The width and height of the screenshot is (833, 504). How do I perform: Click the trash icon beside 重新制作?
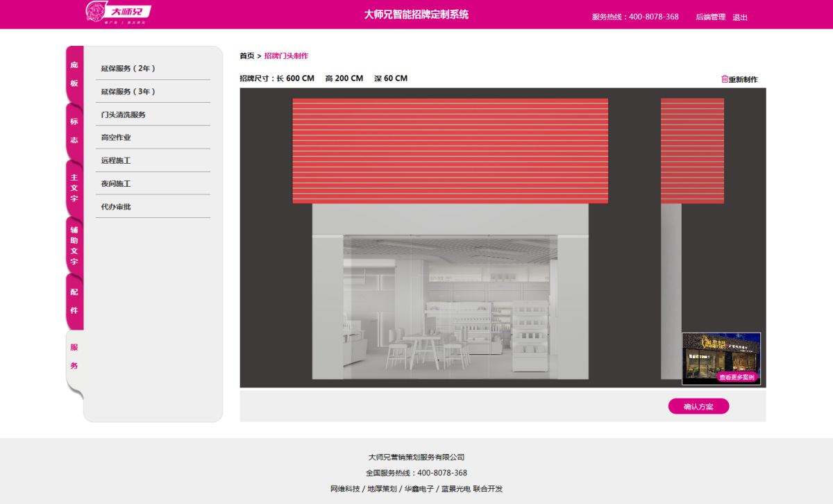tap(725, 79)
